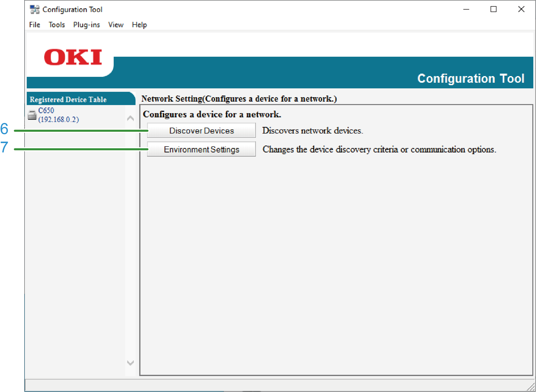Click the C650 printer icon

point(32,115)
